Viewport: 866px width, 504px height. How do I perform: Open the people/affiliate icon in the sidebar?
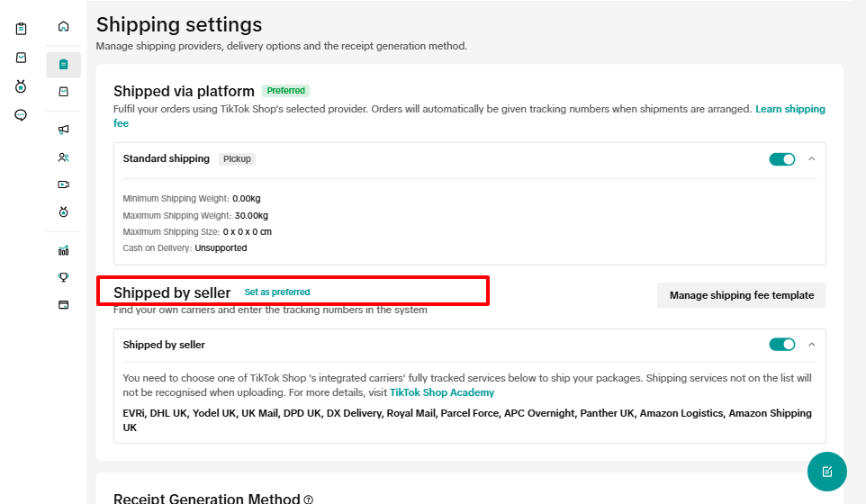tap(63, 157)
